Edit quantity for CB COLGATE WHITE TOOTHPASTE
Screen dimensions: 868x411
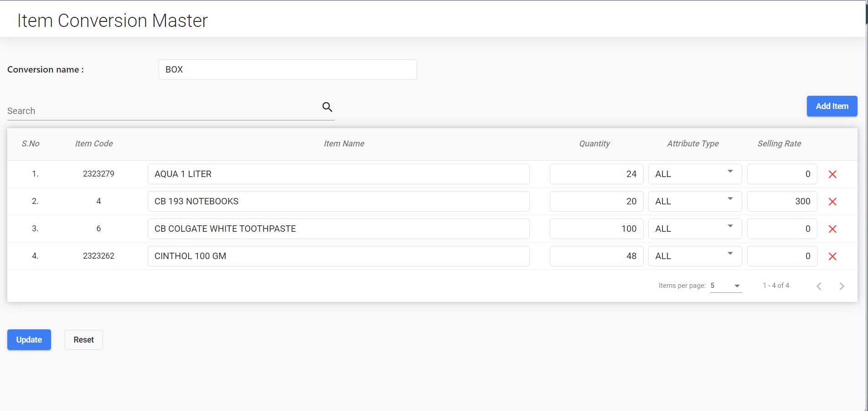click(x=596, y=229)
